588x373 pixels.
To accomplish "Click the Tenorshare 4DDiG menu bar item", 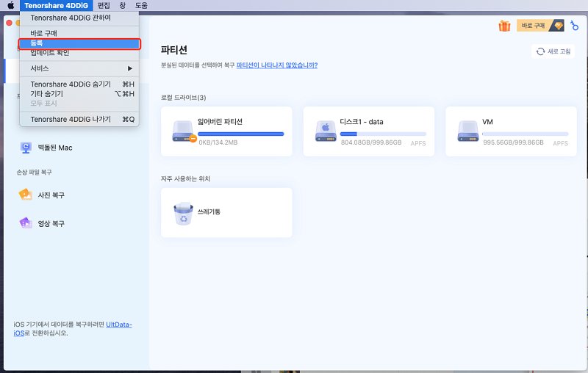I will 57,5.
